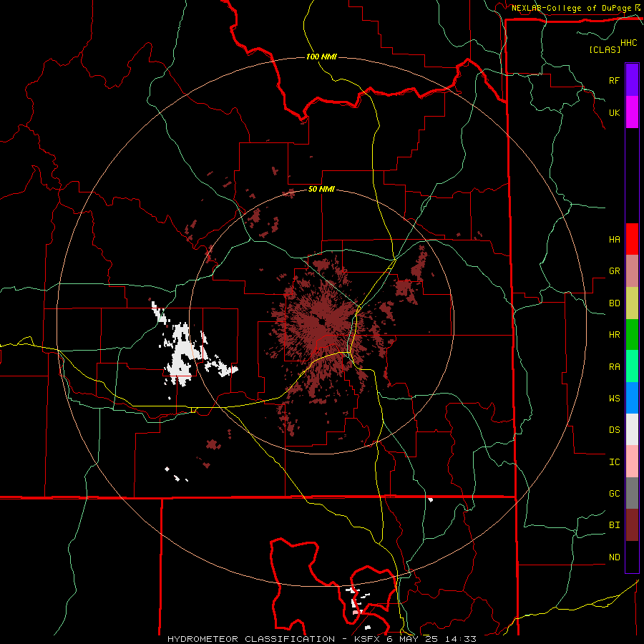Click the ND legend label
This screenshot has width=644, height=644.
614,557
